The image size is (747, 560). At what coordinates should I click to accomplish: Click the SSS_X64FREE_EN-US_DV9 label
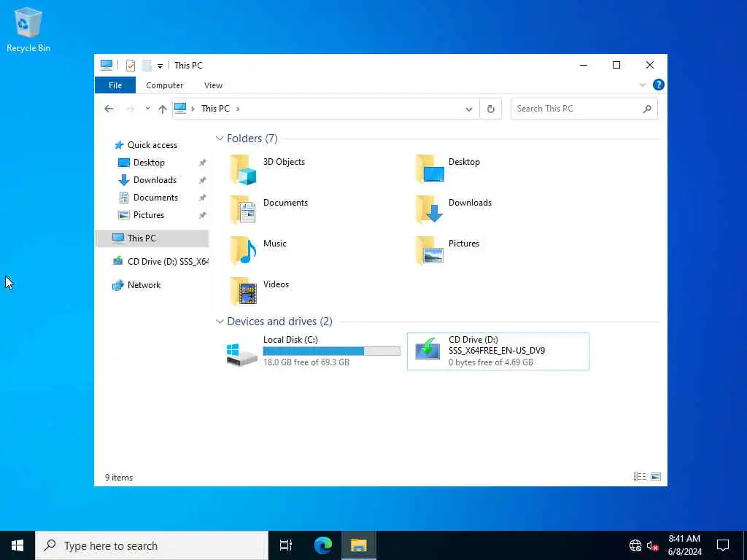[496, 351]
